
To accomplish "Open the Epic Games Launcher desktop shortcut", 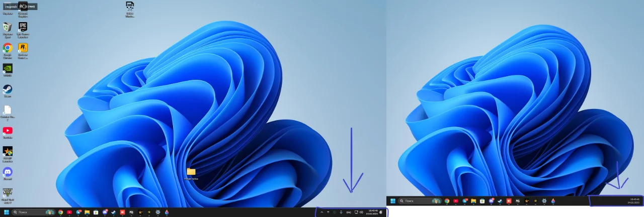I will 23,27.
